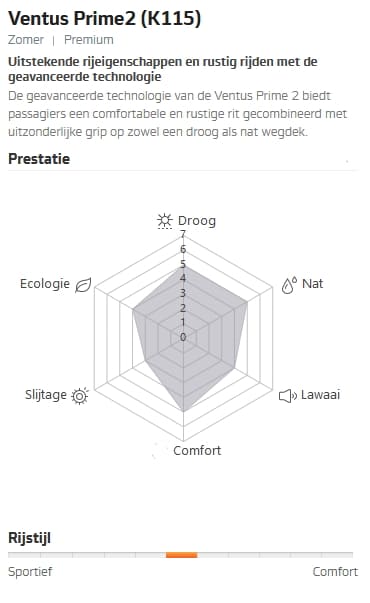Select the Lawaai axis label
Screen dimensions: 370x603
320,395
